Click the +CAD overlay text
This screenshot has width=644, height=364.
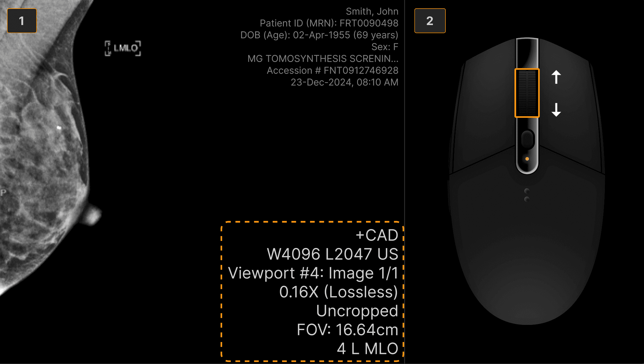[x=377, y=235]
